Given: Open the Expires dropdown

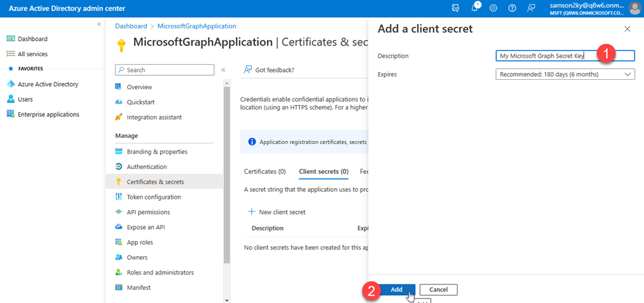Looking at the screenshot, I should (565, 75).
